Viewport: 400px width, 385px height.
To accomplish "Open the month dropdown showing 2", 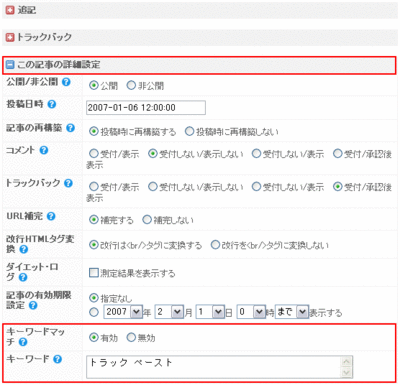I will 169,312.
